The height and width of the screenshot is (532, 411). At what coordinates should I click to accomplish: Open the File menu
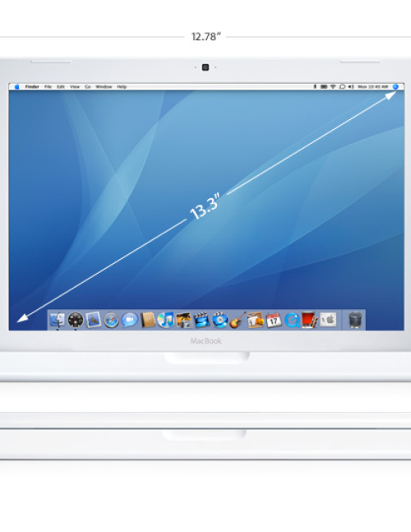[48, 87]
